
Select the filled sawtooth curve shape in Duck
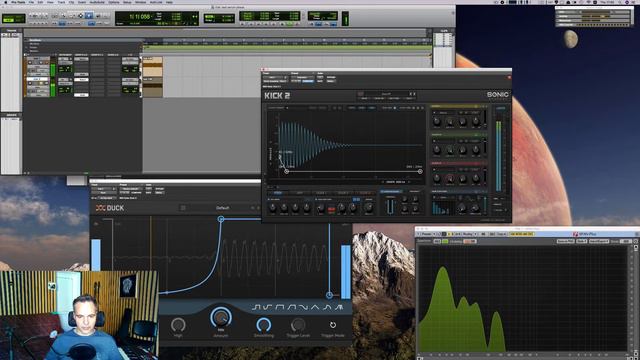[339, 307]
